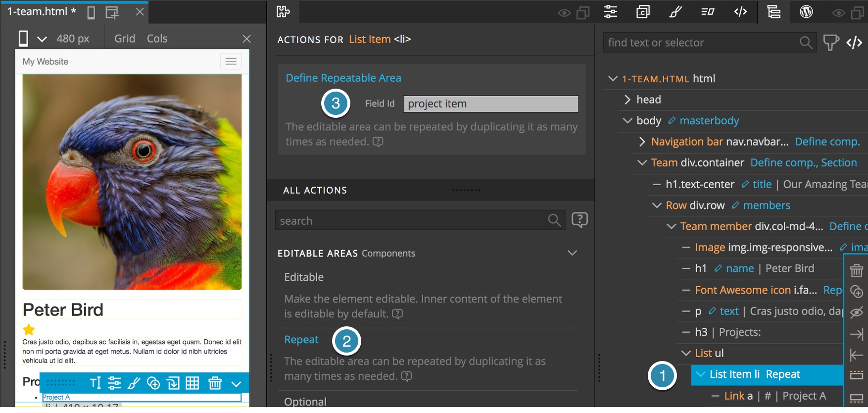
Task: Open the Actions panel puzzle icon
Action: 283,12
